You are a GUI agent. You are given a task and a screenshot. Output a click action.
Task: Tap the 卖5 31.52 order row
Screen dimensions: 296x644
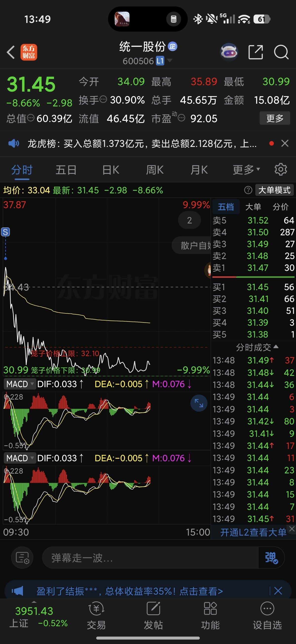253,220
